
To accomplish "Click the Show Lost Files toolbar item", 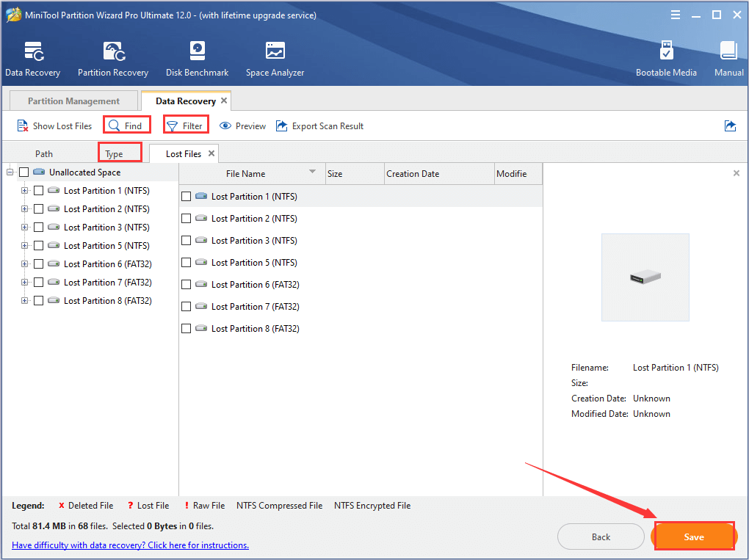I will pos(54,126).
